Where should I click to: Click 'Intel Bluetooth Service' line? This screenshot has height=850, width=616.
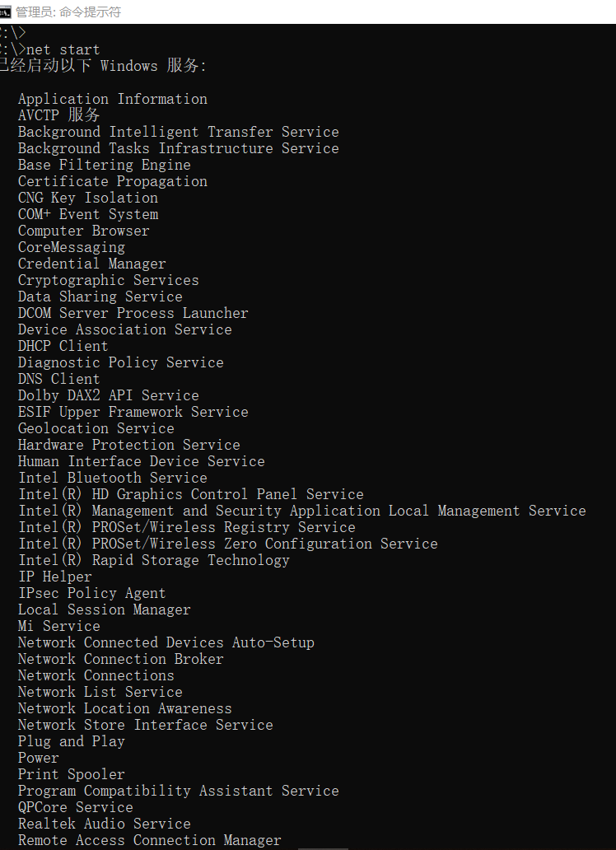pyautogui.click(x=113, y=478)
